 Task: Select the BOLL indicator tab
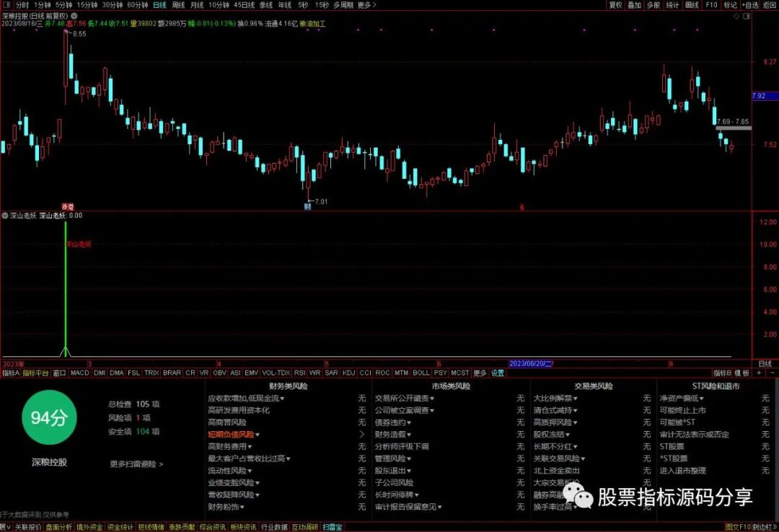(x=421, y=373)
